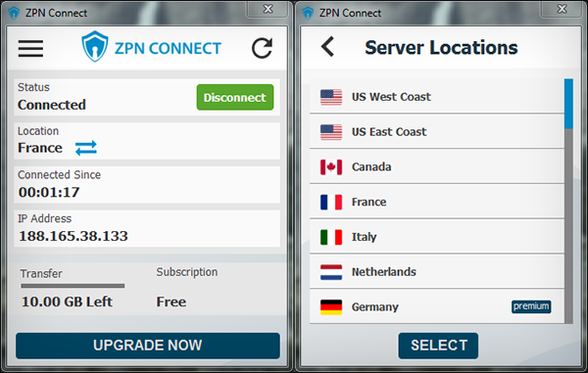Pick the Netherlands server location
This screenshot has height=373, width=588.
(x=437, y=271)
